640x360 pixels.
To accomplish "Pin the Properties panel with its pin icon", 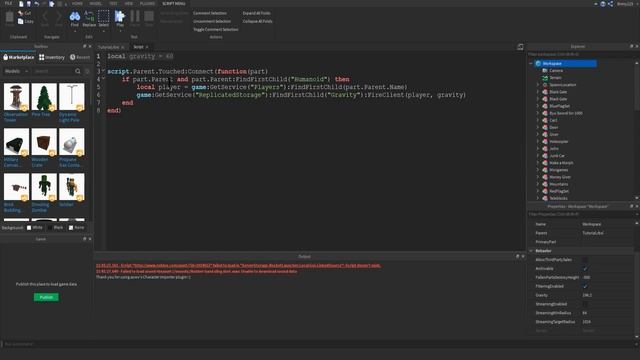I will click(631, 207).
